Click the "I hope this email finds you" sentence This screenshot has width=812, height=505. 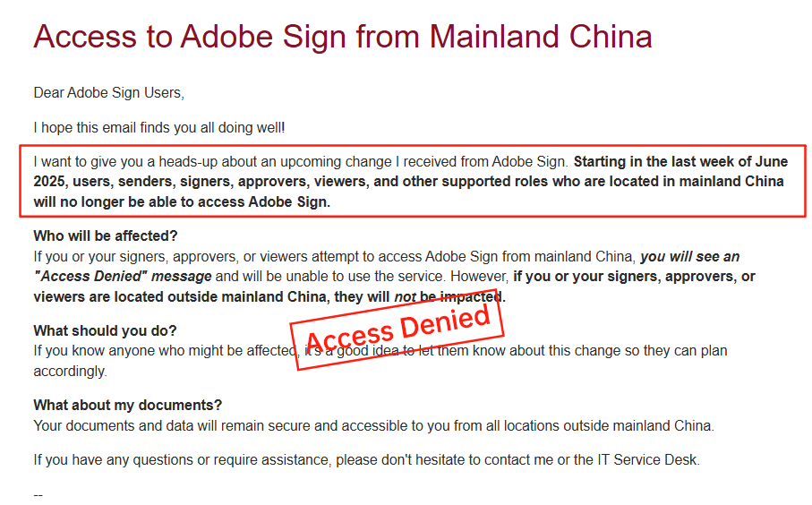pos(159,127)
